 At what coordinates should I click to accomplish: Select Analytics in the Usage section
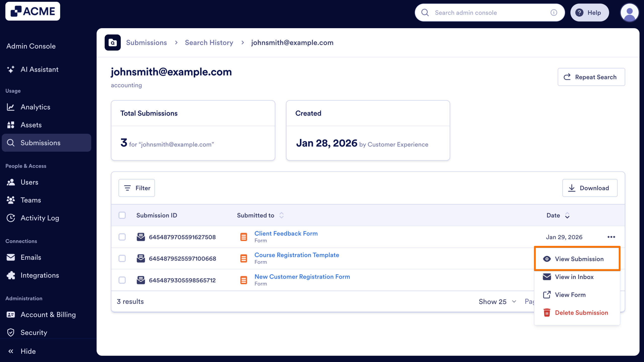35,107
